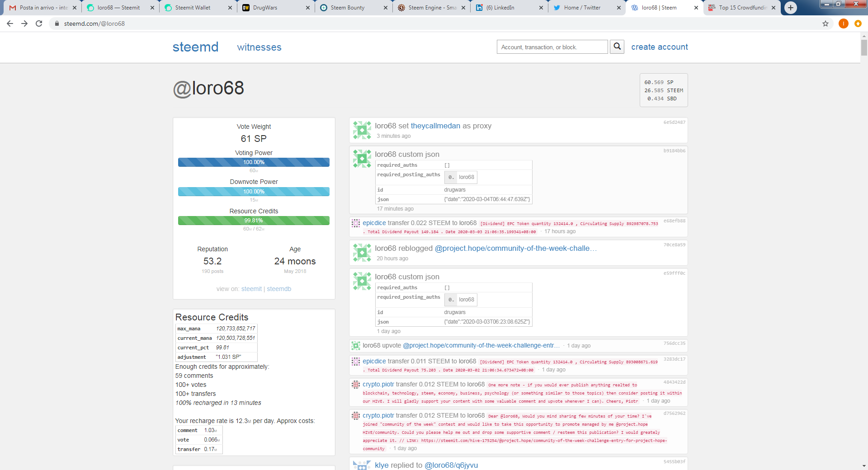Open klye account link
The width and height of the screenshot is (868, 470).
(382, 465)
